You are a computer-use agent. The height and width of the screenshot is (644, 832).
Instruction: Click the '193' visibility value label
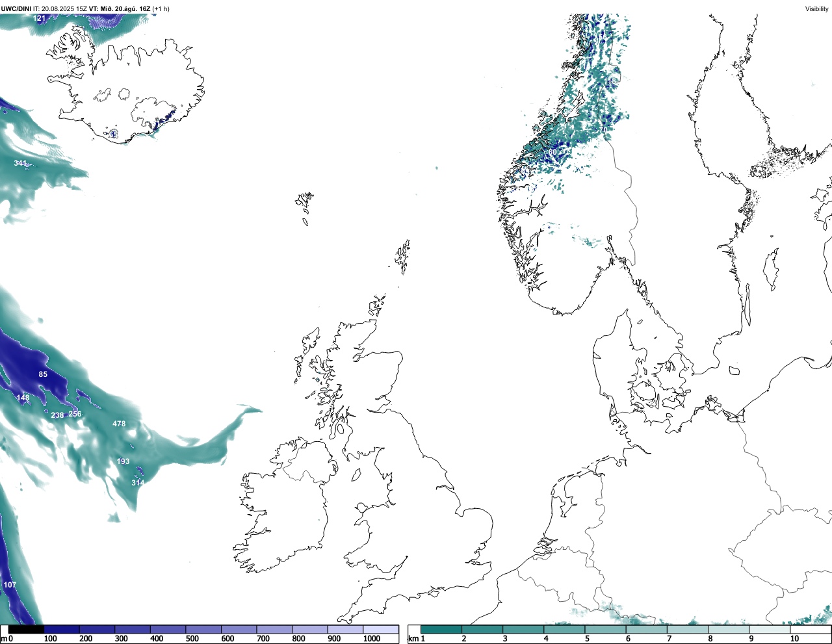(x=123, y=461)
